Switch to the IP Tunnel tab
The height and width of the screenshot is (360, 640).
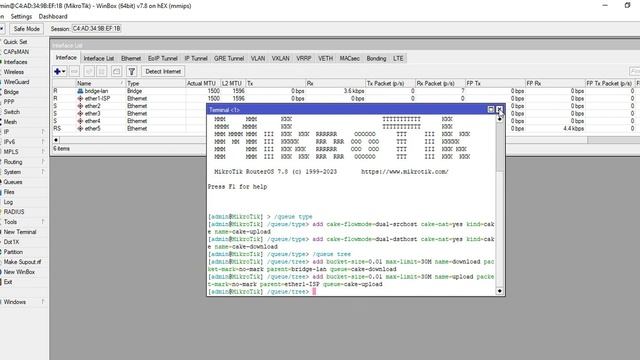coord(196,58)
